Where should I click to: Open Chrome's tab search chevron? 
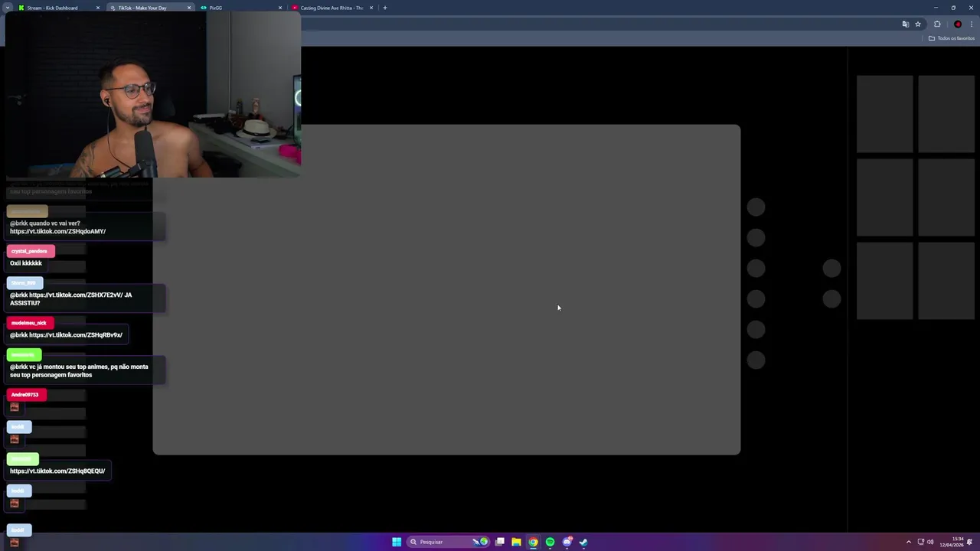(8, 8)
